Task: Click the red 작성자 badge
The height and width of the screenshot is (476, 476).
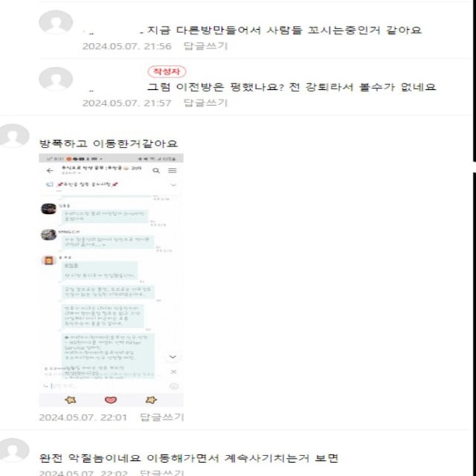Action: (x=167, y=71)
